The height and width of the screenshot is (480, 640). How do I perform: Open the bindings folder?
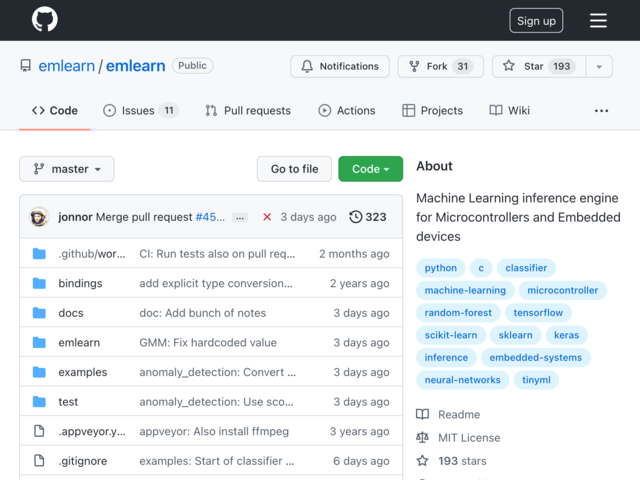(x=80, y=283)
